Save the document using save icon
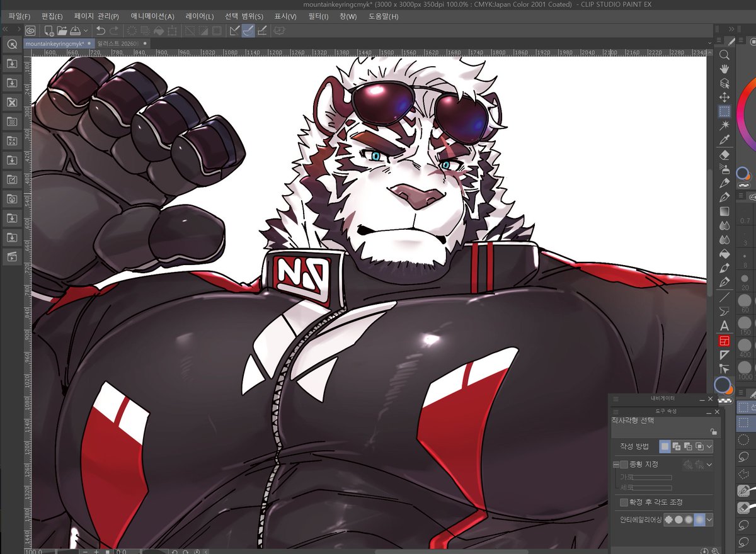Image resolution: width=756 pixels, height=554 pixels. [x=75, y=30]
